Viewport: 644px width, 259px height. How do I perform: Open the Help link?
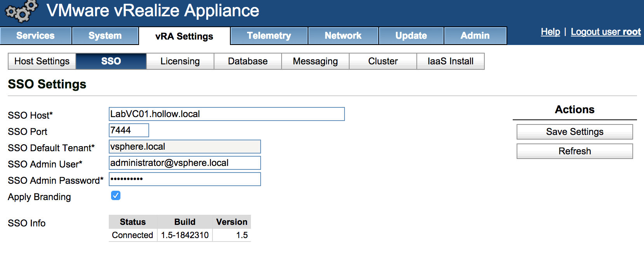pyautogui.click(x=550, y=32)
